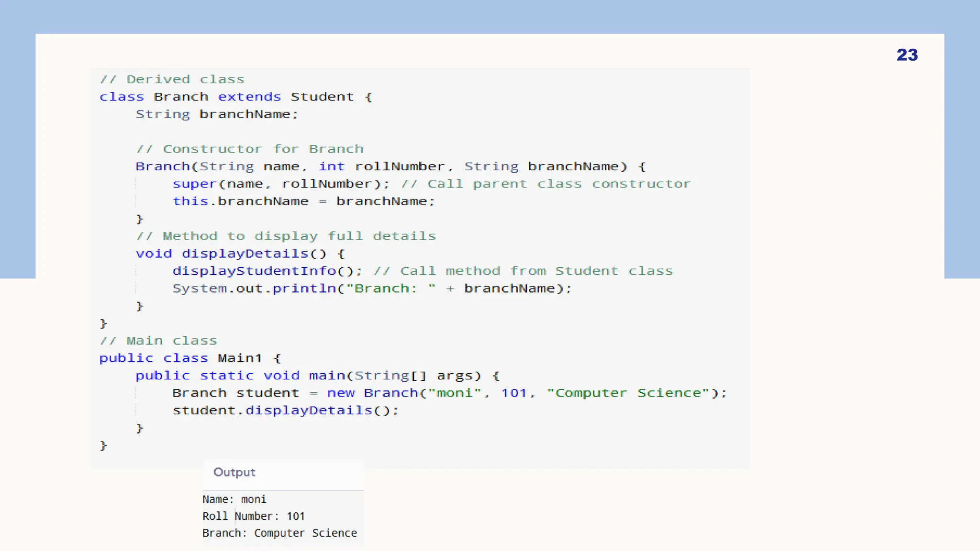Viewport: 980px width, 551px height.
Task: Click the 'student.displayDetails();' call
Action: (285, 410)
